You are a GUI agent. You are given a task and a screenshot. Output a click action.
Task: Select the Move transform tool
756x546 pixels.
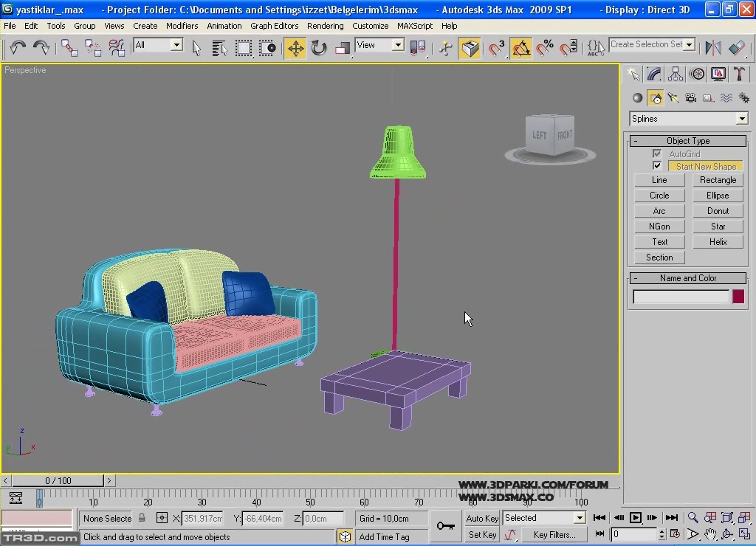point(295,49)
